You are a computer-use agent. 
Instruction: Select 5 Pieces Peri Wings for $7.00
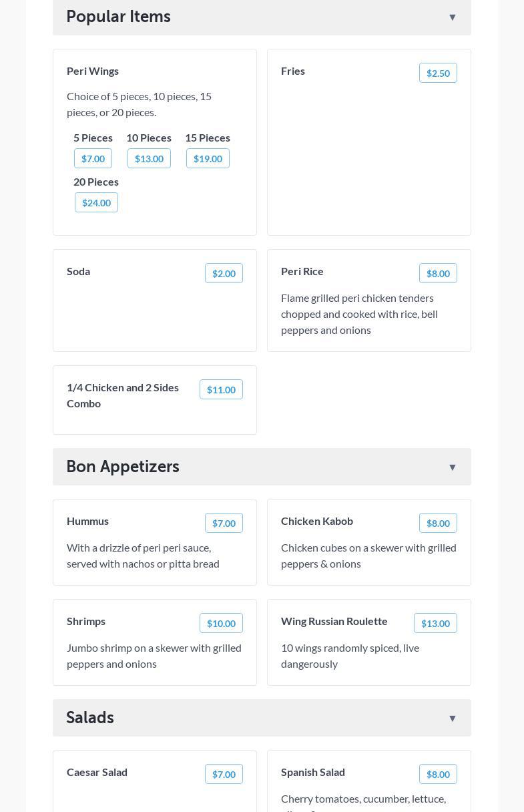click(93, 159)
